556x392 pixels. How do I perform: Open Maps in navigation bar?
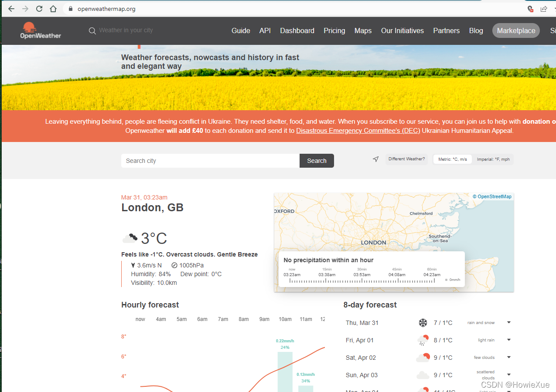pyautogui.click(x=363, y=30)
